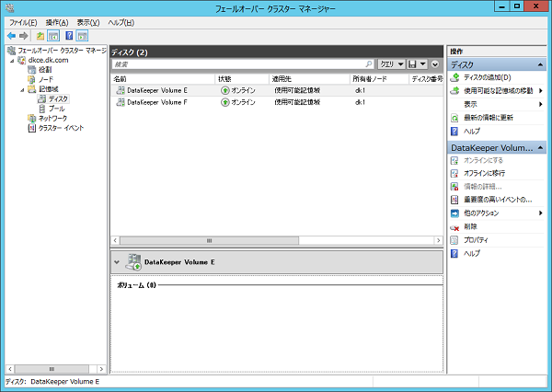Click the tree pane horizontal scrollbar thumb

point(52,369)
